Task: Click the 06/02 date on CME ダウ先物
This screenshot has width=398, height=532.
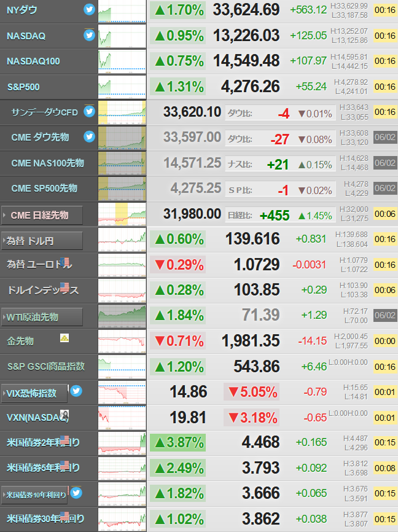Action: tap(384, 137)
